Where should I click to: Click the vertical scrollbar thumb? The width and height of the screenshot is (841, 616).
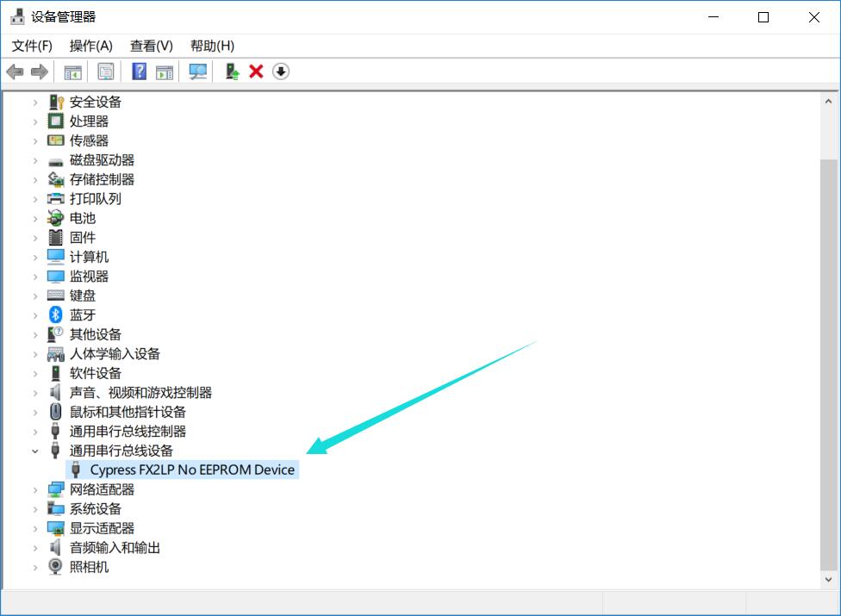(828, 365)
